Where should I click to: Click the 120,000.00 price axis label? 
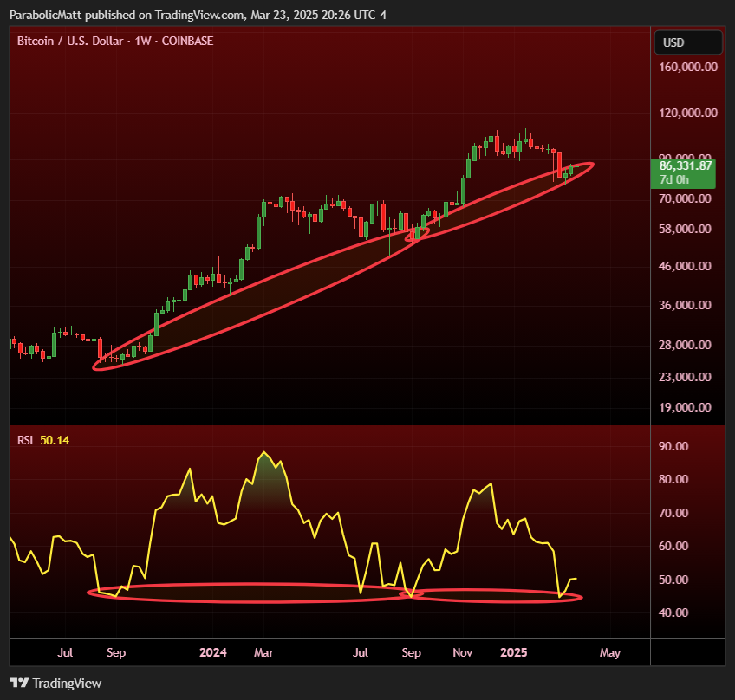pos(687,113)
